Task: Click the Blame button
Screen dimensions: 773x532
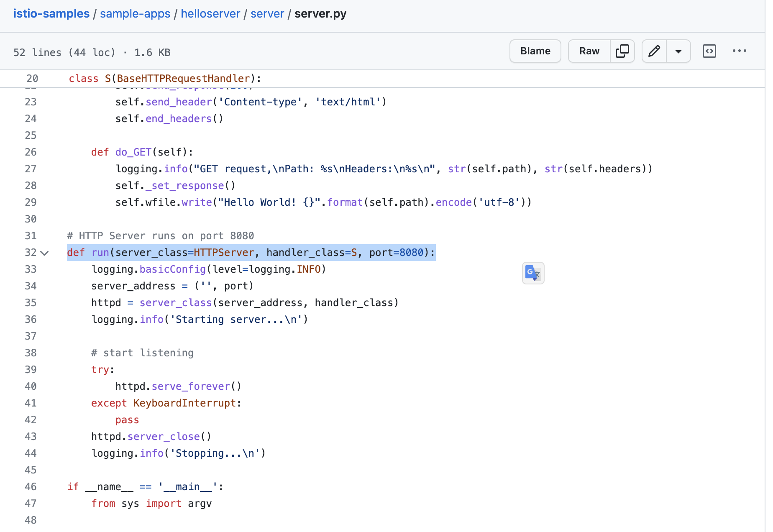Action: 535,51
